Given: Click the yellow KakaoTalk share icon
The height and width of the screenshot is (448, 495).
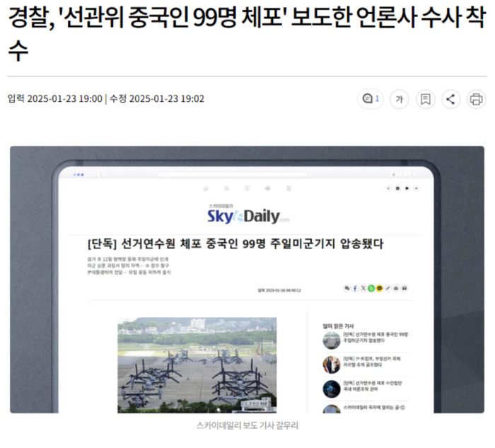Looking at the screenshot, I should tap(380, 289).
